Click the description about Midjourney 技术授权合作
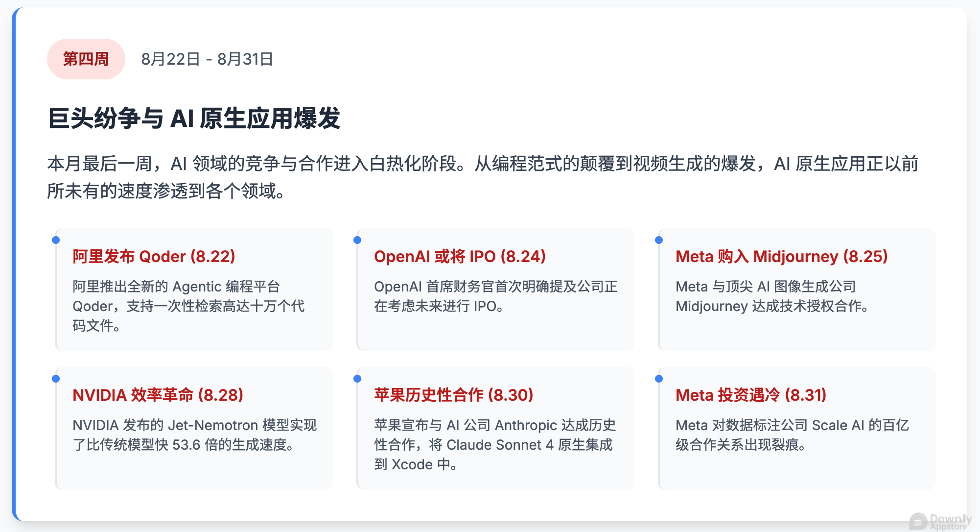The width and height of the screenshot is (980, 532). 772,296
